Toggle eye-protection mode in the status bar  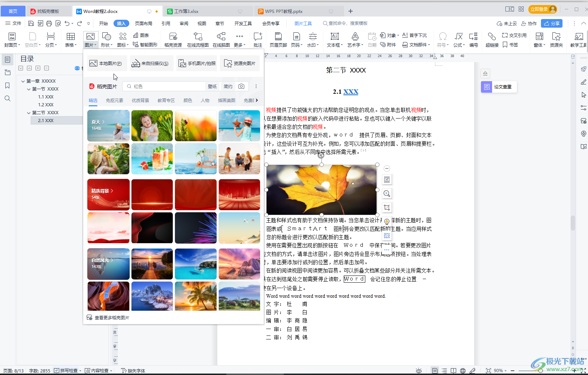pyautogui.click(x=419, y=370)
